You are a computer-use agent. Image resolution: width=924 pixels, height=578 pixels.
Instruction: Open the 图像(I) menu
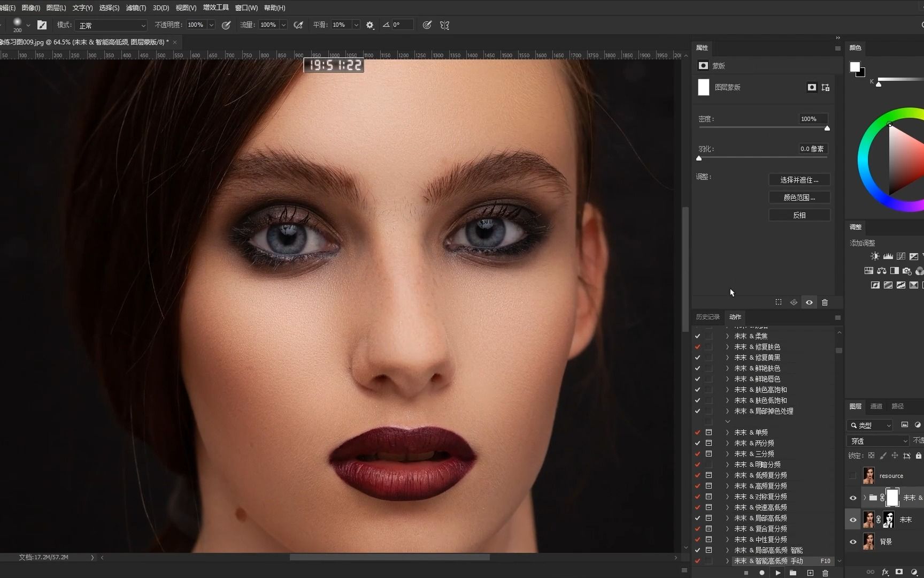[x=30, y=7]
